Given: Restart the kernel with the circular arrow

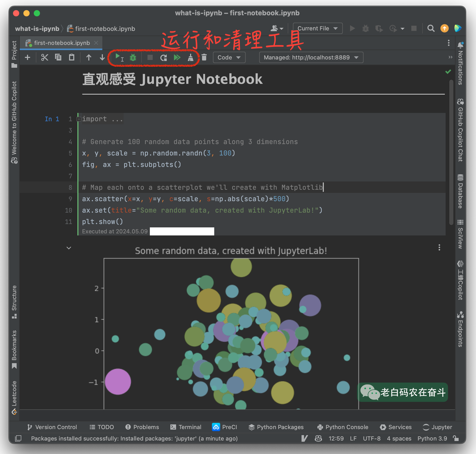Looking at the screenshot, I should (x=164, y=57).
